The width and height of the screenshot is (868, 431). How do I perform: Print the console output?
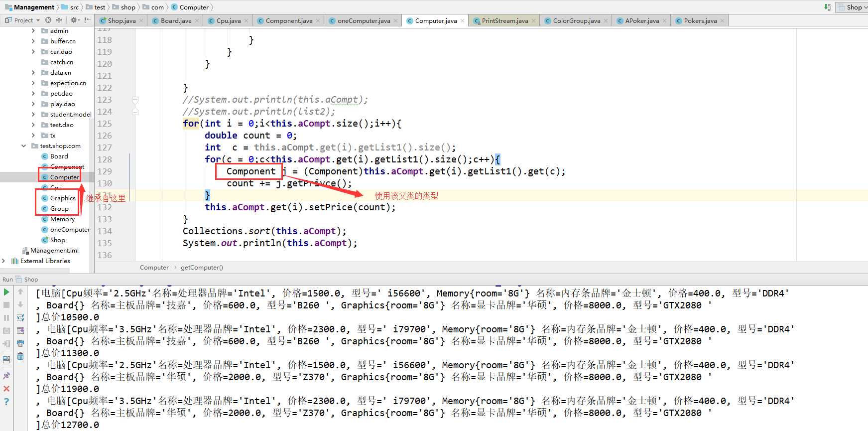click(20, 343)
